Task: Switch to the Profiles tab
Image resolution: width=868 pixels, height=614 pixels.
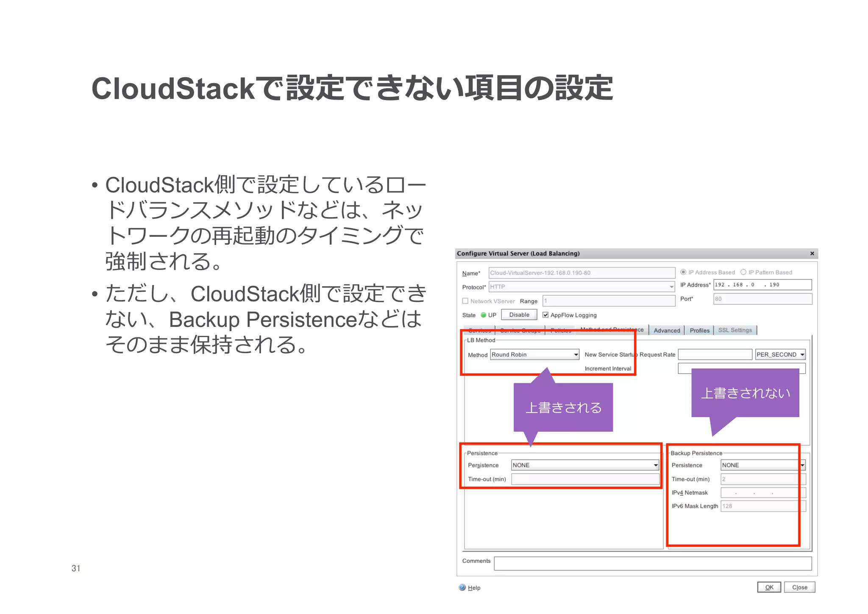Action: [x=699, y=330]
